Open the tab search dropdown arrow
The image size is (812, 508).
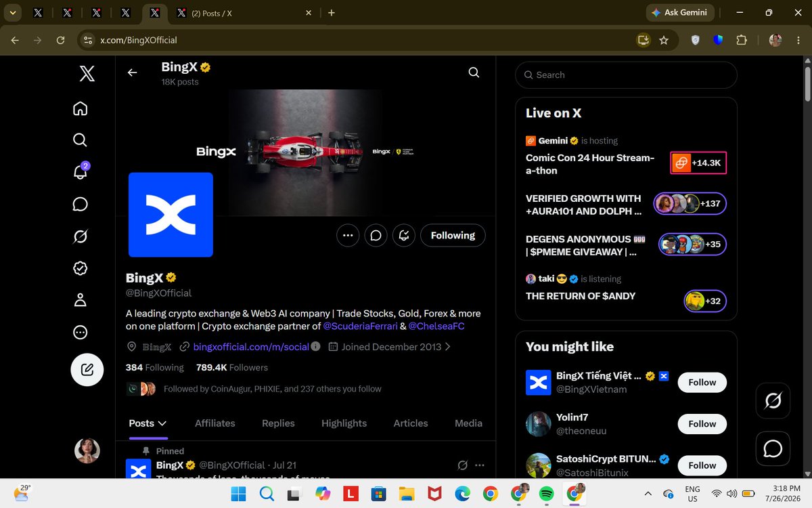[12, 13]
